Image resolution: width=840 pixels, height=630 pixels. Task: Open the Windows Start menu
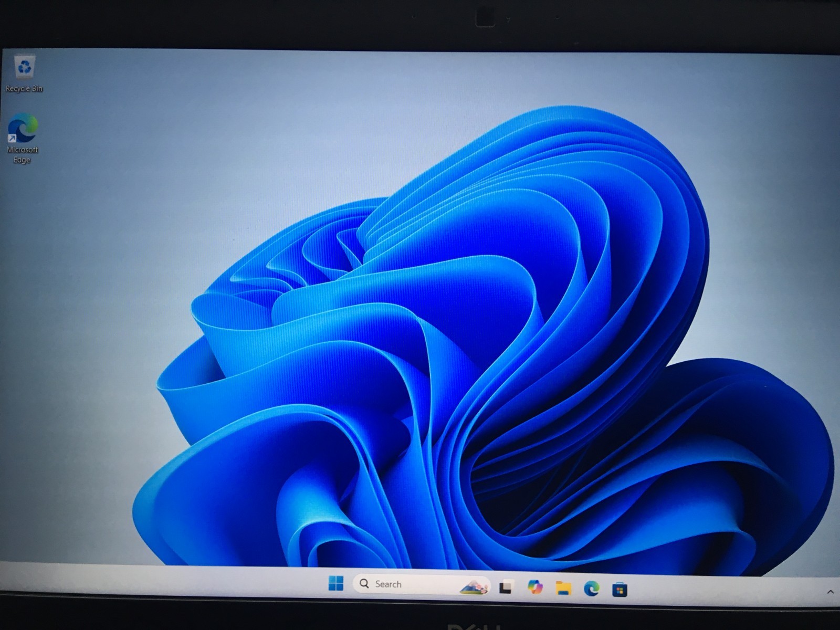[x=335, y=583]
